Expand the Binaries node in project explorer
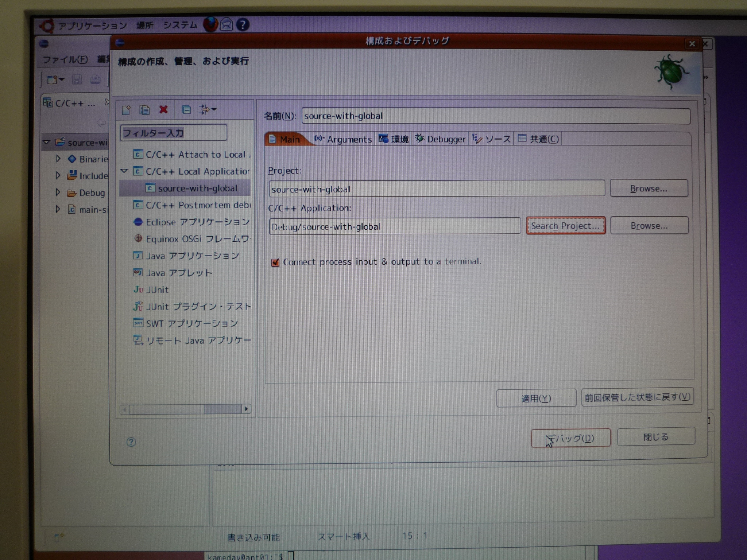This screenshot has width=747, height=560. [x=58, y=159]
